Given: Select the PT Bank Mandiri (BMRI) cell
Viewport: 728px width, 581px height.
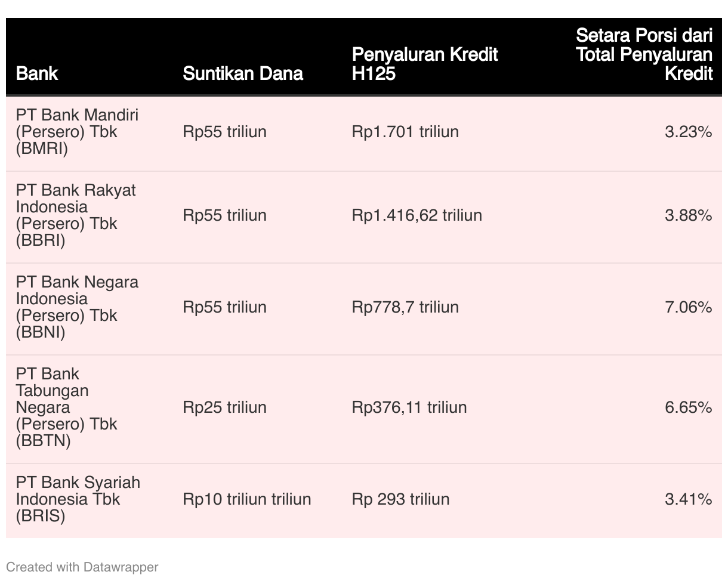Looking at the screenshot, I should click(x=77, y=132).
